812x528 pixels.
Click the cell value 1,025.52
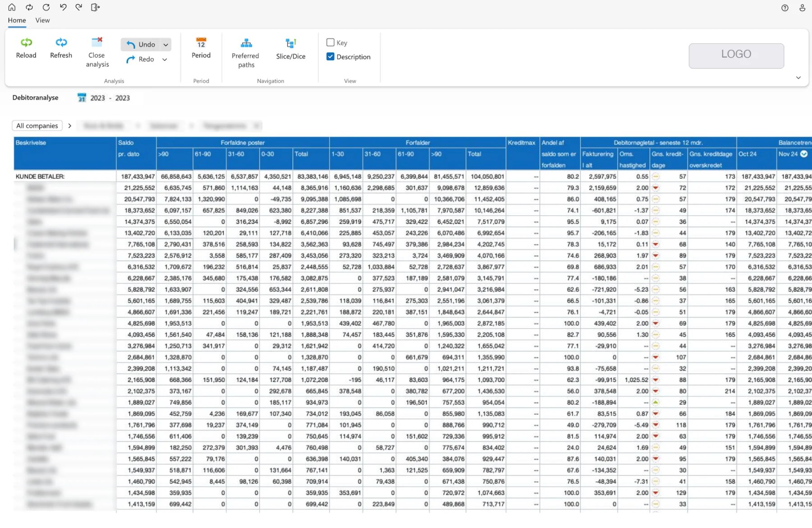point(636,380)
